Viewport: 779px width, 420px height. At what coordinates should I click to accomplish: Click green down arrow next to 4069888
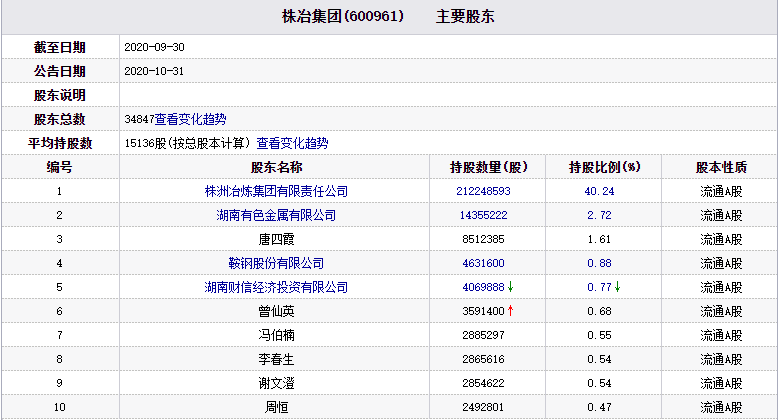510,287
